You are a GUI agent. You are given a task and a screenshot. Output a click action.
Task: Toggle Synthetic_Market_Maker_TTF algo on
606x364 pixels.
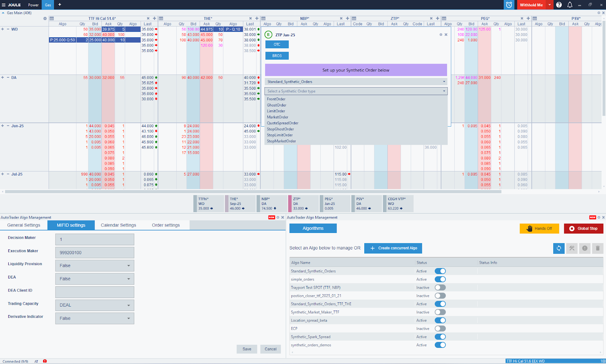(x=440, y=312)
